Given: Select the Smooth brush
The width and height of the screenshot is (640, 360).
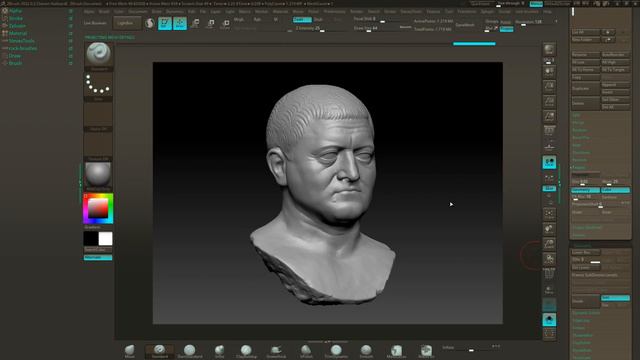Looking at the screenshot, I should 366,351.
